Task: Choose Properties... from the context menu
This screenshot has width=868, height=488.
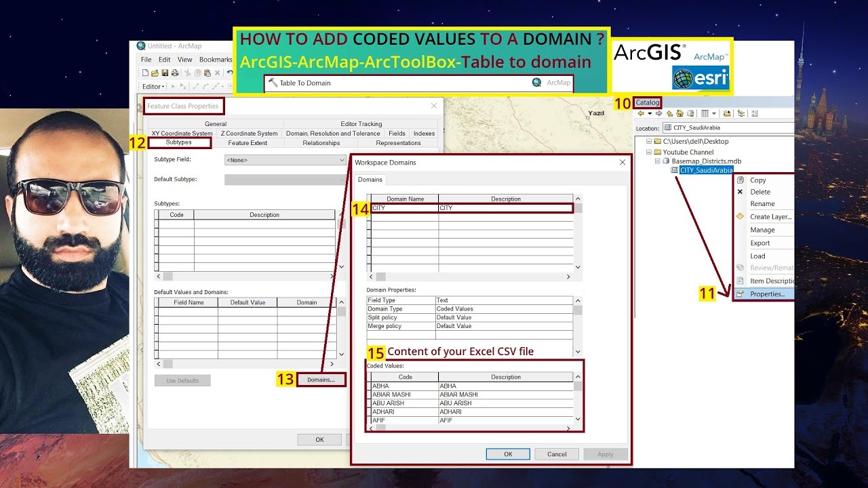Action: click(768, 294)
